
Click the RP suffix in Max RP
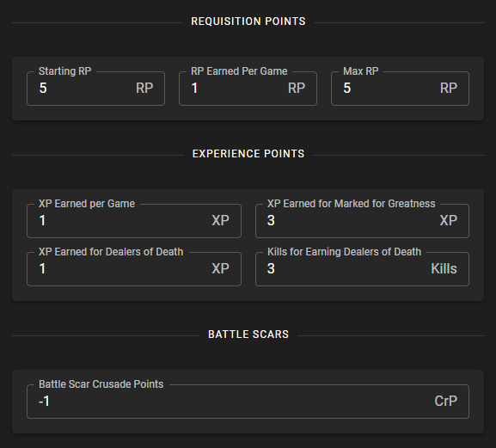(x=449, y=88)
